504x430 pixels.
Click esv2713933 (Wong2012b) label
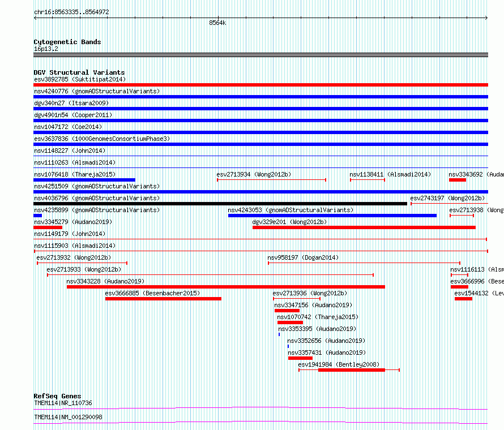click(x=84, y=269)
